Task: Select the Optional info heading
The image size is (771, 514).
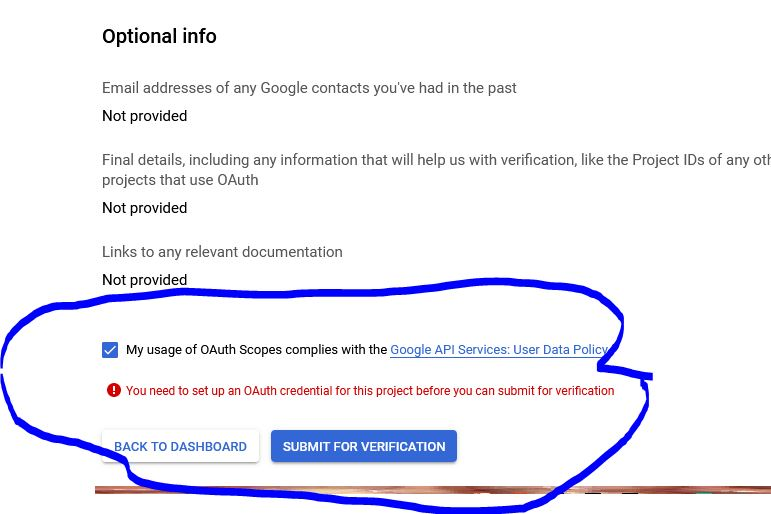Action: coord(159,36)
